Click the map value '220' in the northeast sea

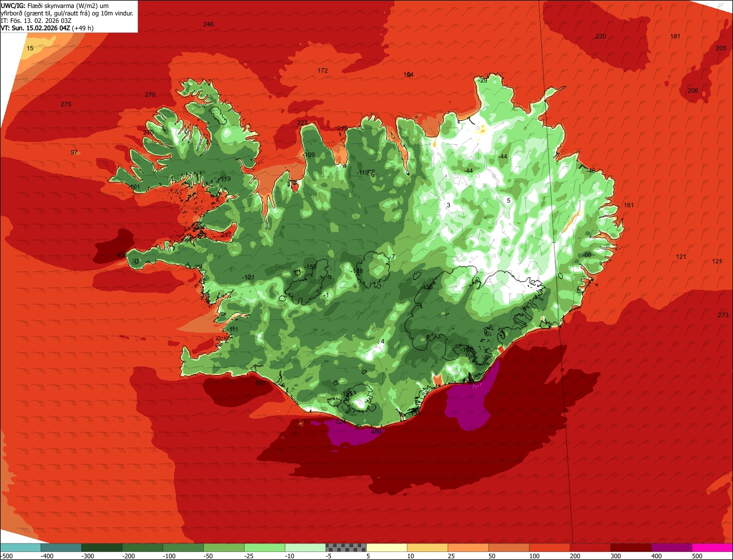click(600, 36)
